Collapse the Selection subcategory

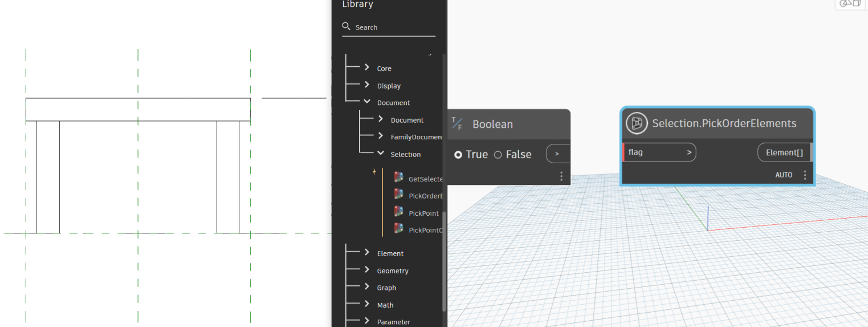381,154
